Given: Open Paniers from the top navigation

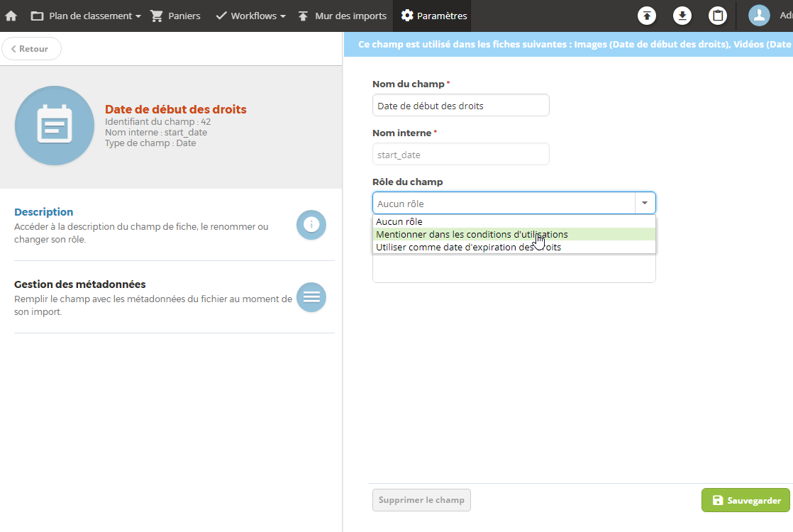Looking at the screenshot, I should [175, 16].
